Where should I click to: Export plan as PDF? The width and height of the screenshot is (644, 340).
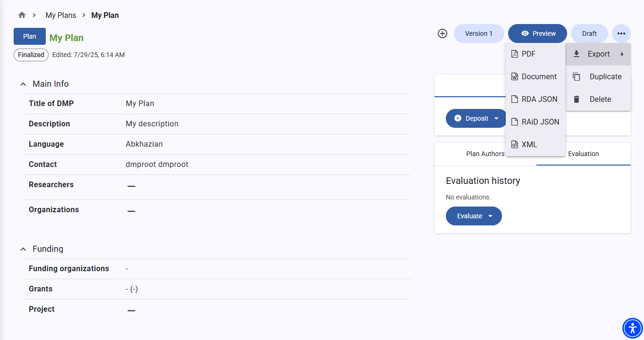coord(528,54)
